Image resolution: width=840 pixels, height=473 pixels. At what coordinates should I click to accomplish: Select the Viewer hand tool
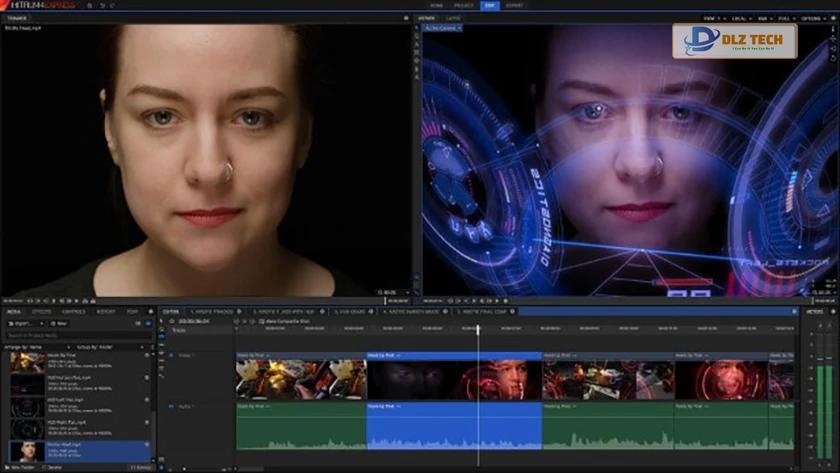[417, 36]
